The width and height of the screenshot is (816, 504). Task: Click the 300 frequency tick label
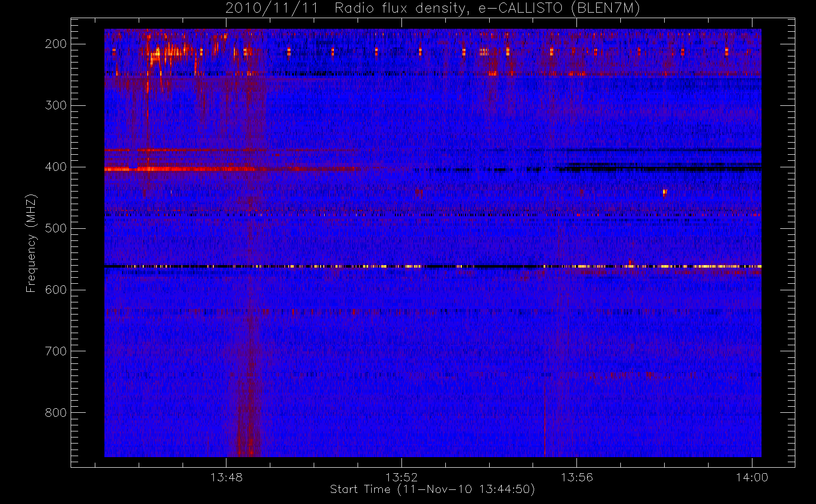56,105
